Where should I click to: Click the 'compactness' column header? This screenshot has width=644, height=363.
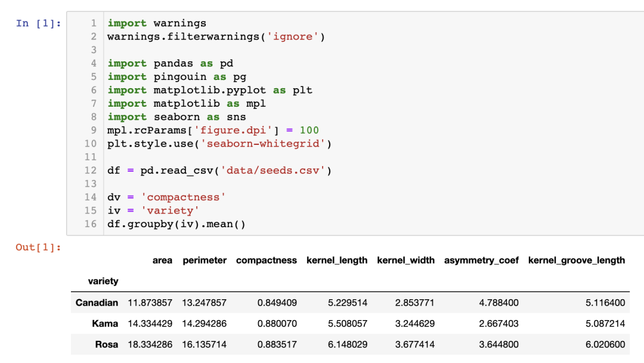(267, 260)
